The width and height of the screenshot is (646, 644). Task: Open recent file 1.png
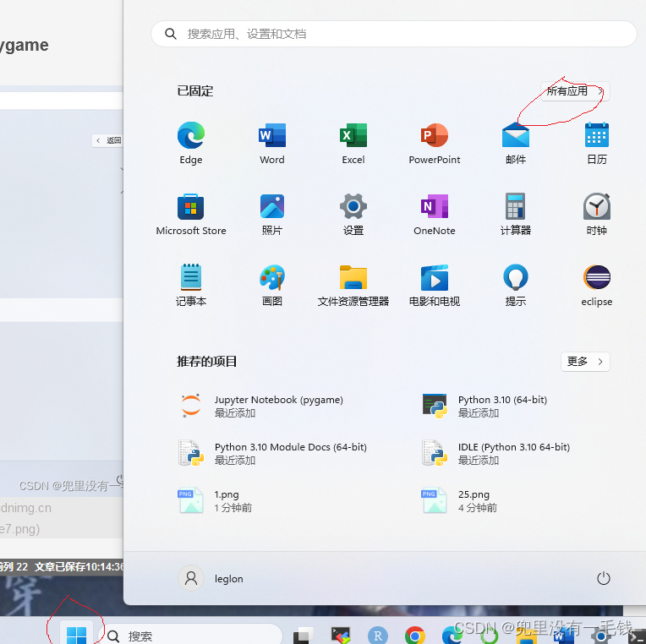215,500
